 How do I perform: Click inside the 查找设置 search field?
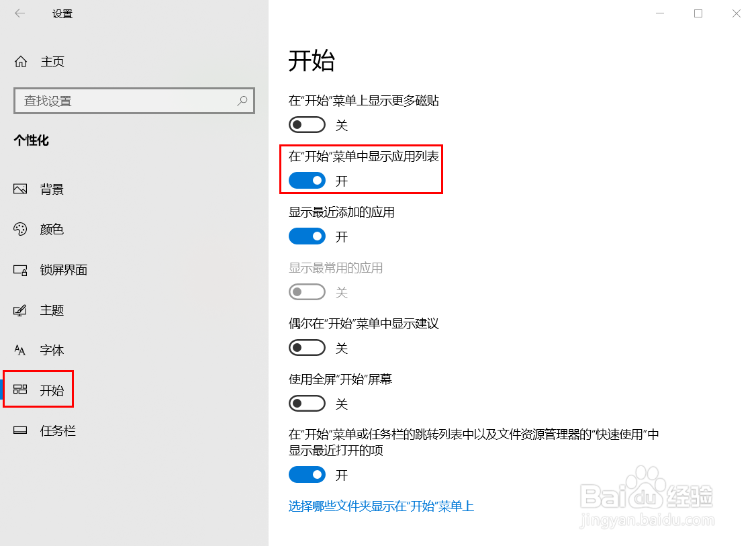pyautogui.click(x=121, y=100)
